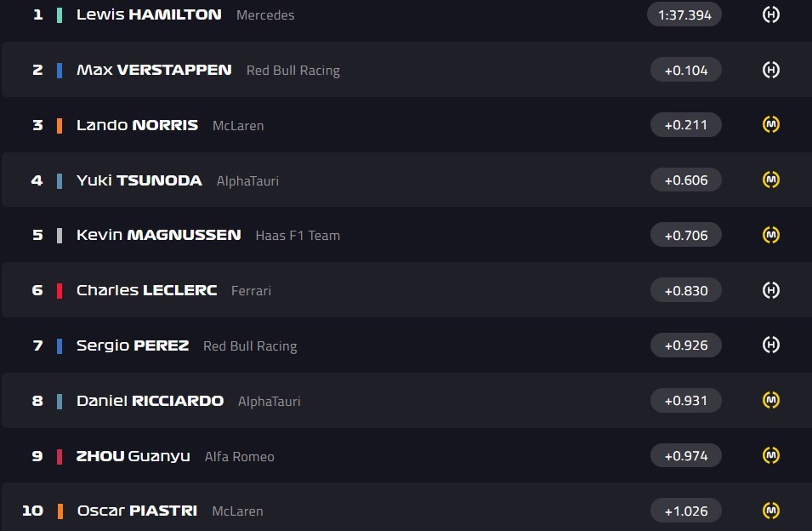
Task: Click Magnussen's Haas F1 Team label
Action: pos(298,236)
